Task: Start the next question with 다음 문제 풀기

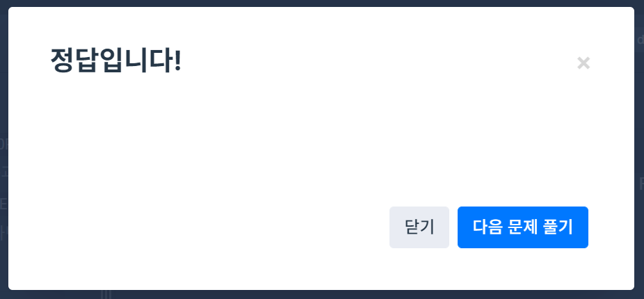Action: point(523,227)
